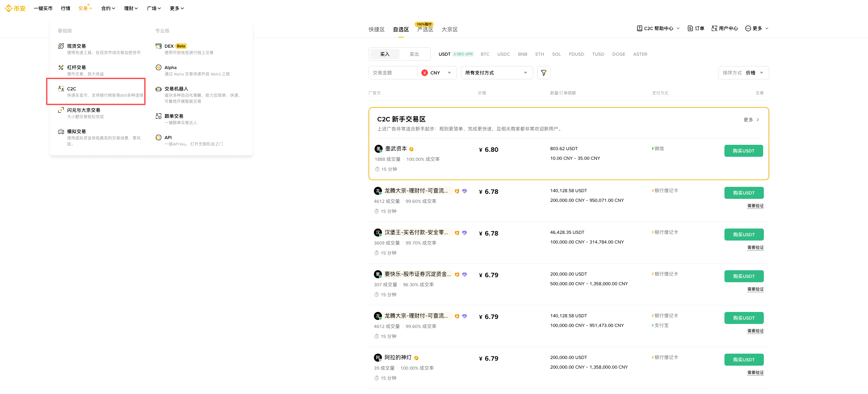Viewport: 868px width, 394px height.
Task: Open the 严选区 tab
Action: [x=425, y=30]
